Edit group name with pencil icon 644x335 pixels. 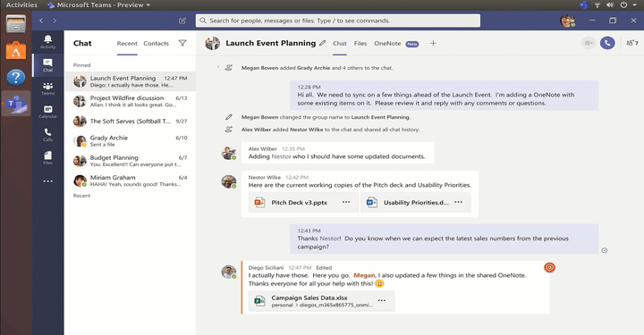tap(323, 43)
